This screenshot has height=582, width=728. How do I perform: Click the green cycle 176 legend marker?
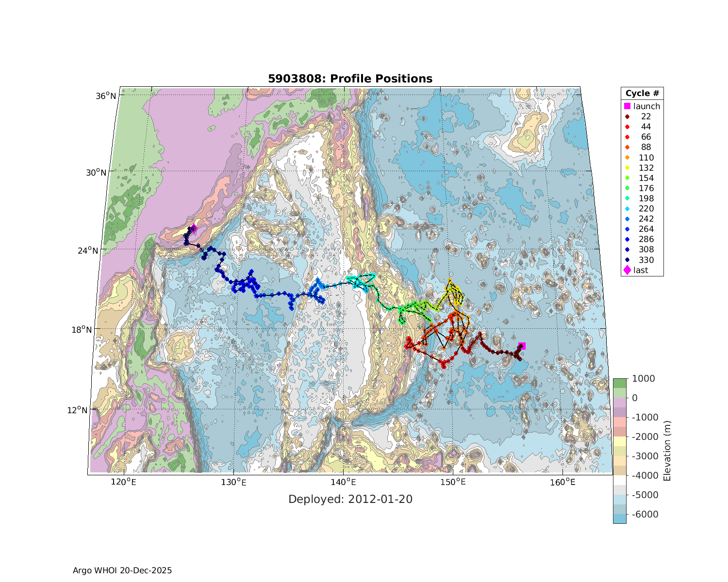pos(627,188)
